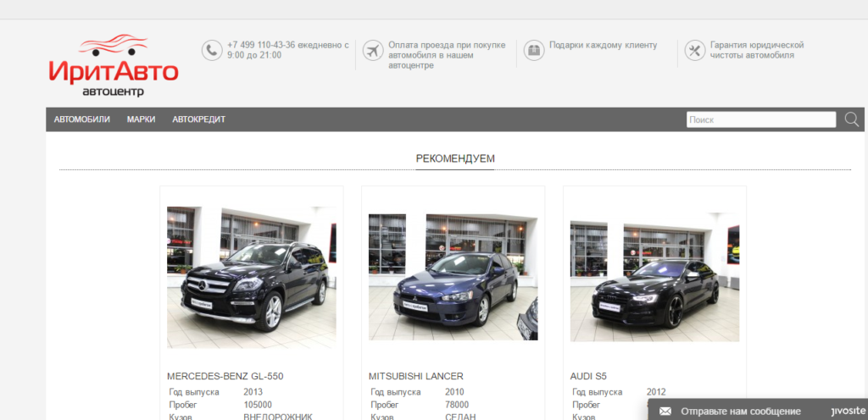Click the wrench tools guarantee icon

click(x=695, y=50)
